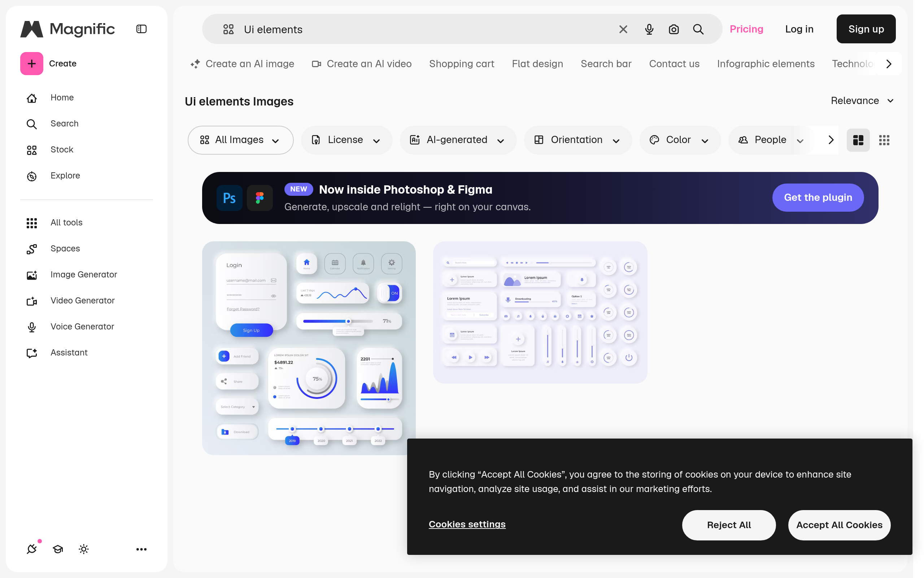Clear the search text with X
The width and height of the screenshot is (924, 578).
623,29
